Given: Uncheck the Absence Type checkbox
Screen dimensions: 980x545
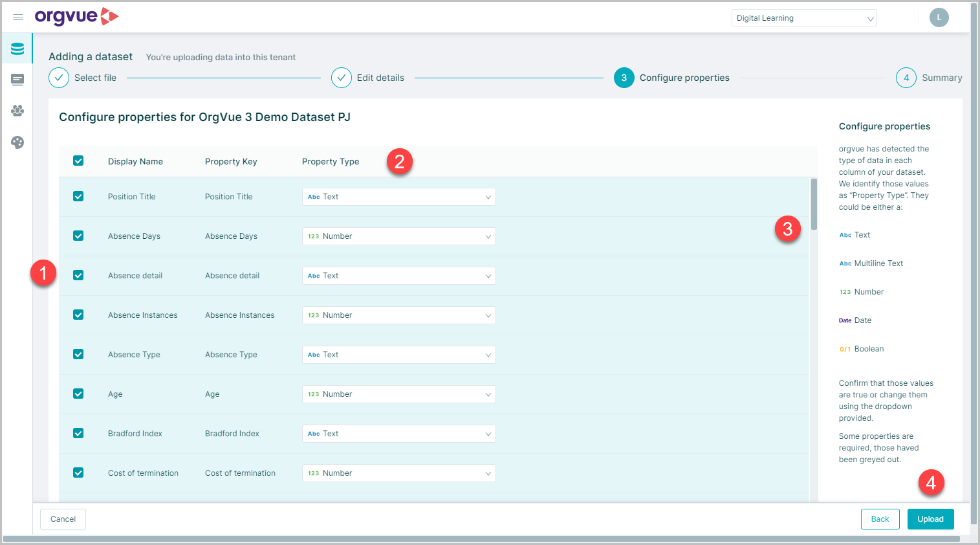Looking at the screenshot, I should pos(78,354).
